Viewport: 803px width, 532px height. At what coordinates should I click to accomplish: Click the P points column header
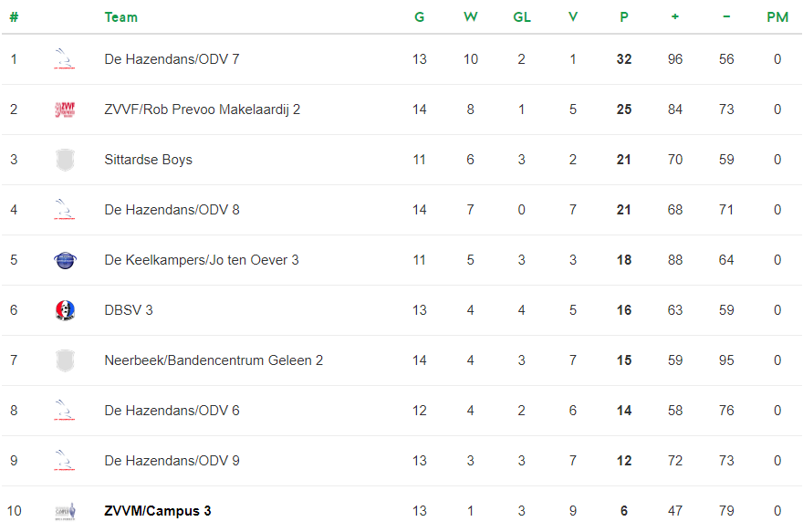tap(624, 17)
